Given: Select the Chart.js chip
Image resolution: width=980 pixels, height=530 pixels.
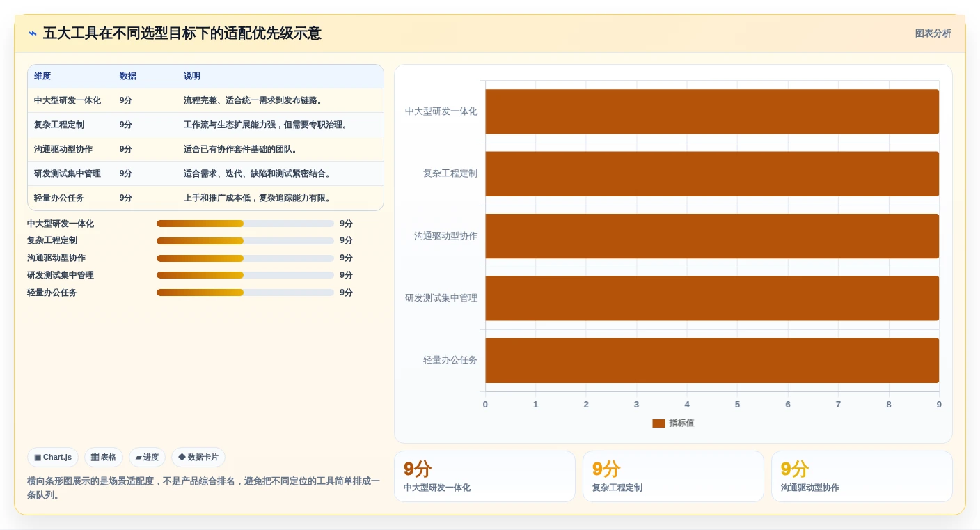Looking at the screenshot, I should [x=53, y=458].
